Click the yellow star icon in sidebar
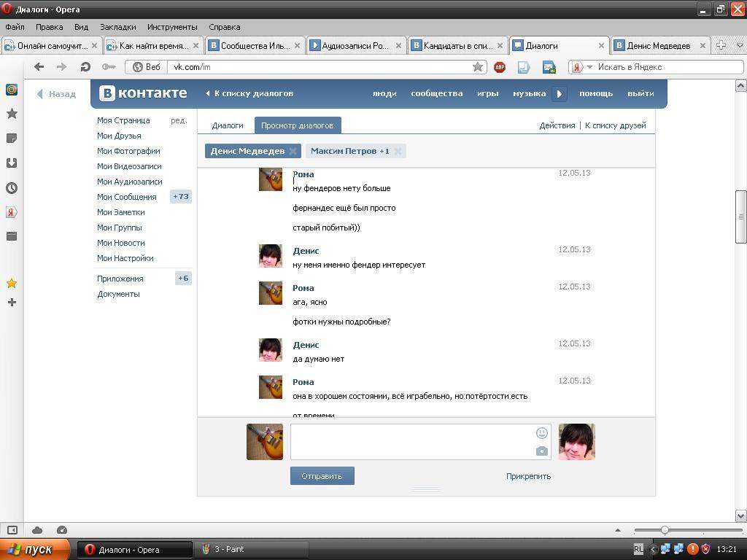This screenshot has width=747, height=560. coord(12,284)
